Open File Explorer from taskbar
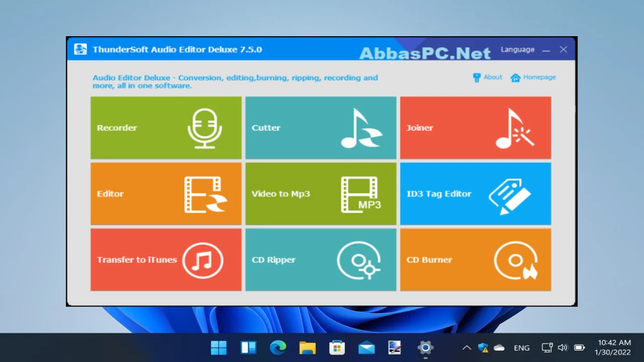Image resolution: width=644 pixels, height=362 pixels. (x=307, y=347)
